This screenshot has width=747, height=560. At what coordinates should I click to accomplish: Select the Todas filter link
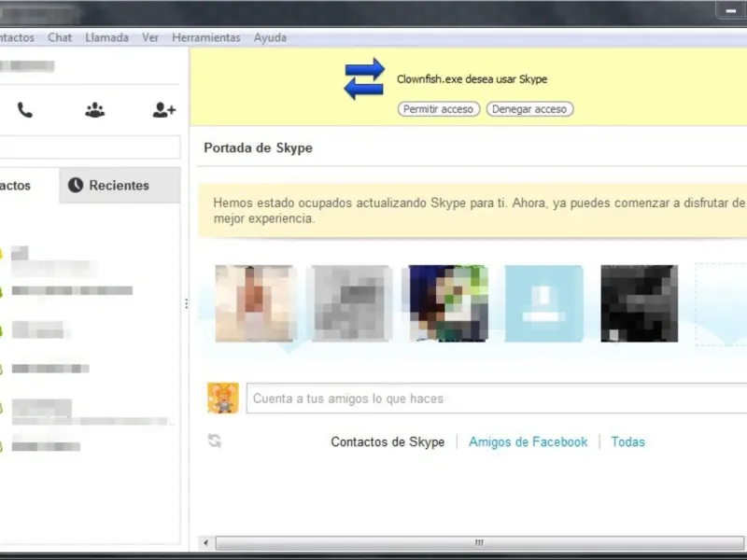tap(627, 441)
